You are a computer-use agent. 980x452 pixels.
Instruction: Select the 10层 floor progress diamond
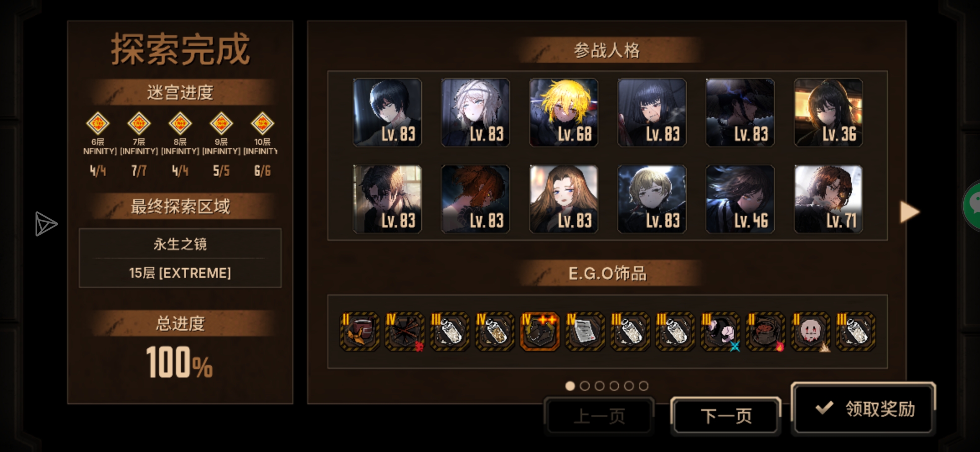tap(262, 123)
